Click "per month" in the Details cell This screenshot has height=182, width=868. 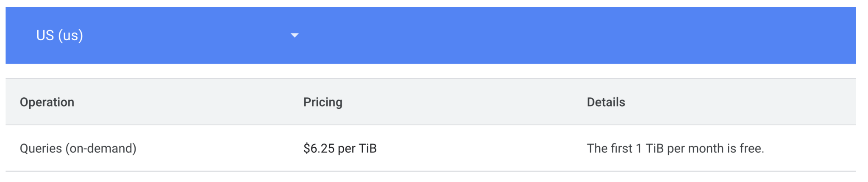tap(695, 149)
